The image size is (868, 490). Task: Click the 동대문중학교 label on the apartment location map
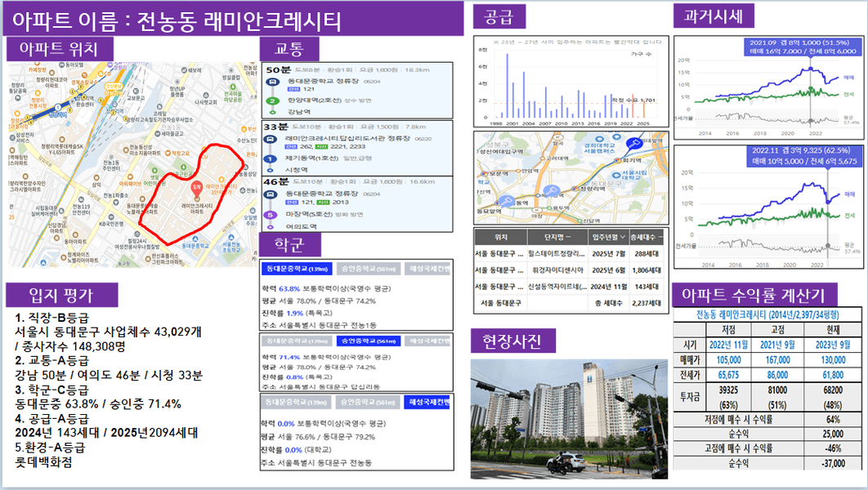195,246
